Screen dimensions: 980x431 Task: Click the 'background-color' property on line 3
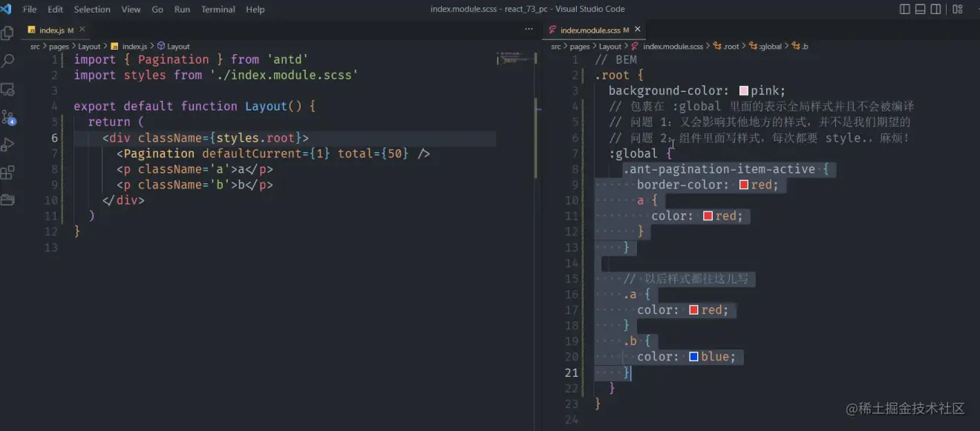pos(665,91)
